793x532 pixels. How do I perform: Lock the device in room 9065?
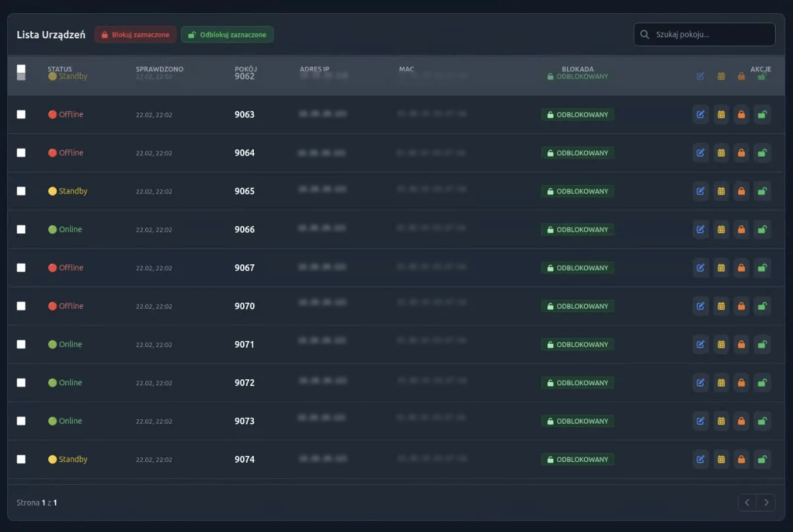pos(741,191)
